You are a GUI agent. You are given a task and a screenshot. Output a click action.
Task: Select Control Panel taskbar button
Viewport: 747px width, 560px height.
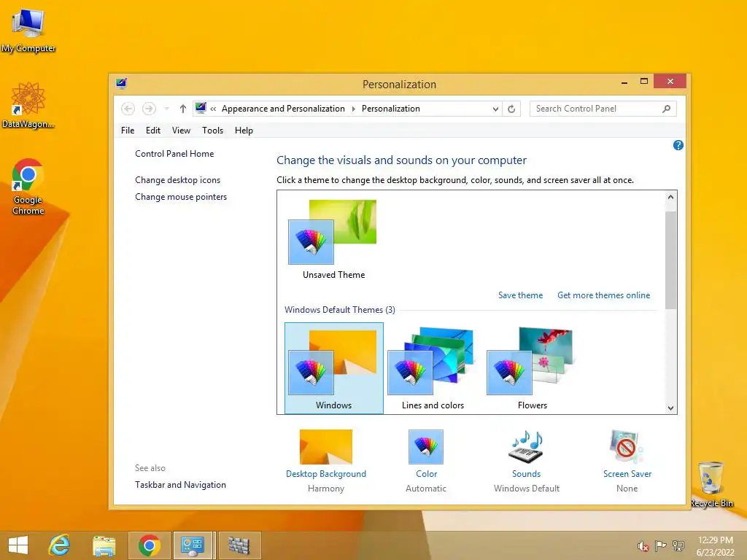click(x=193, y=545)
